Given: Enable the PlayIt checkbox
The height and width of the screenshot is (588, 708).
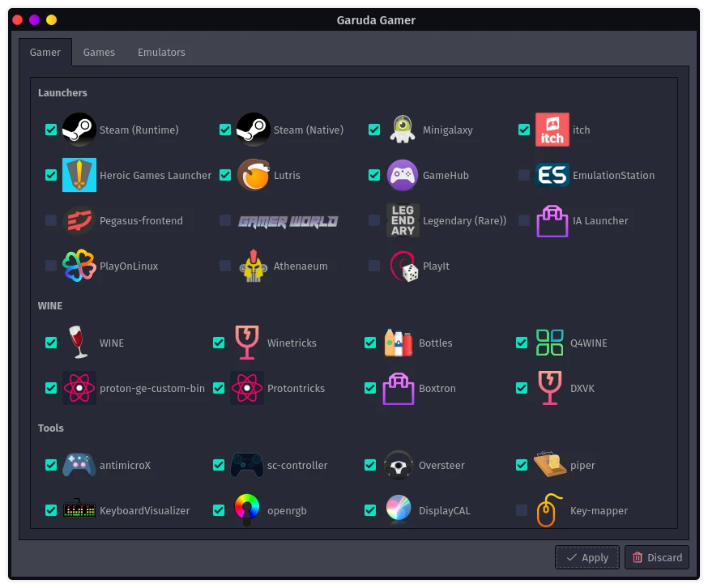Looking at the screenshot, I should point(374,266).
